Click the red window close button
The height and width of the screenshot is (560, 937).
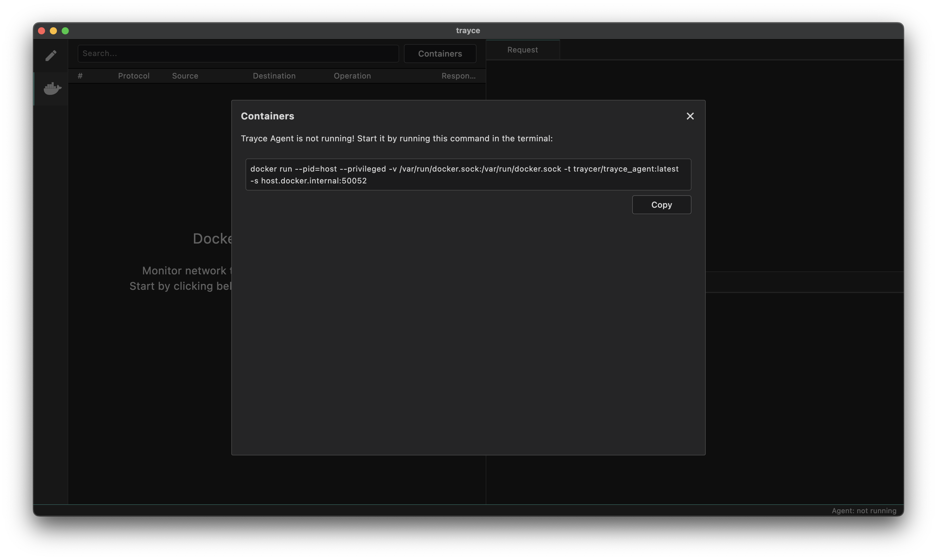pos(42,31)
